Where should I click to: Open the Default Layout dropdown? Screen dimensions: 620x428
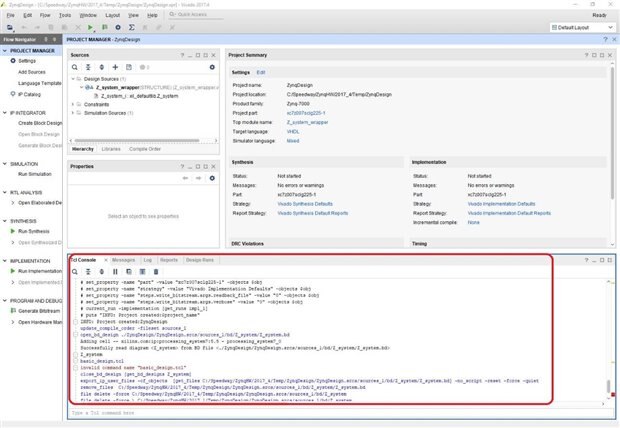pos(582,27)
